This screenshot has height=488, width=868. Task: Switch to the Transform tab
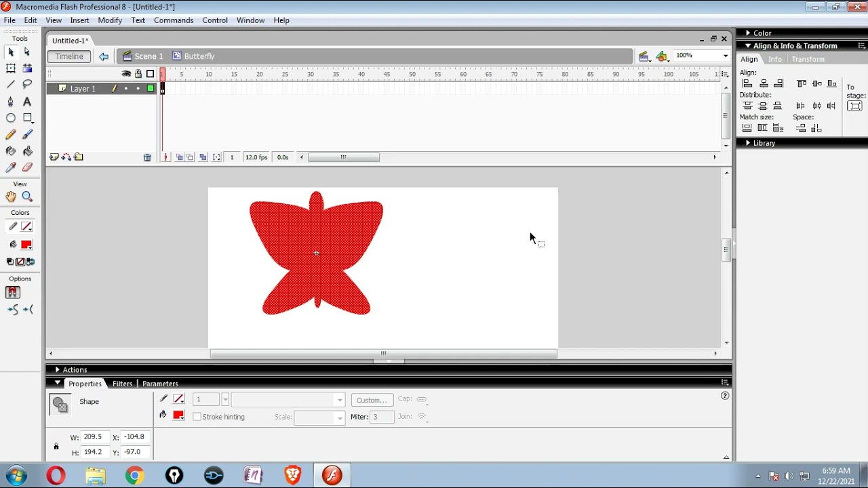(808, 60)
